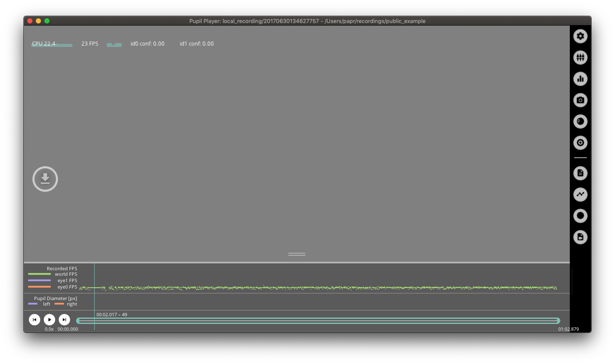
Task: Open the line graph timeline icon
Action: [580, 194]
